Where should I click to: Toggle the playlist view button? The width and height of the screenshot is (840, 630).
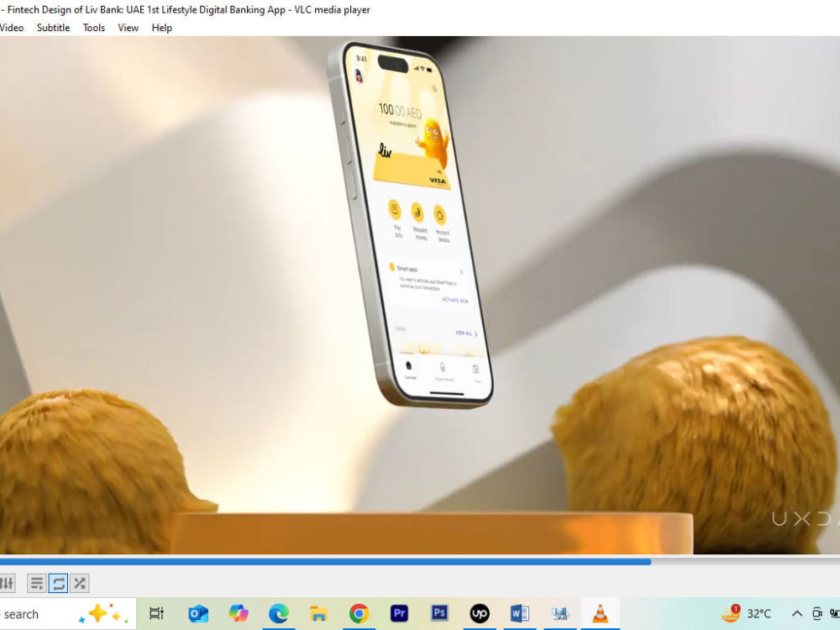[x=37, y=583]
